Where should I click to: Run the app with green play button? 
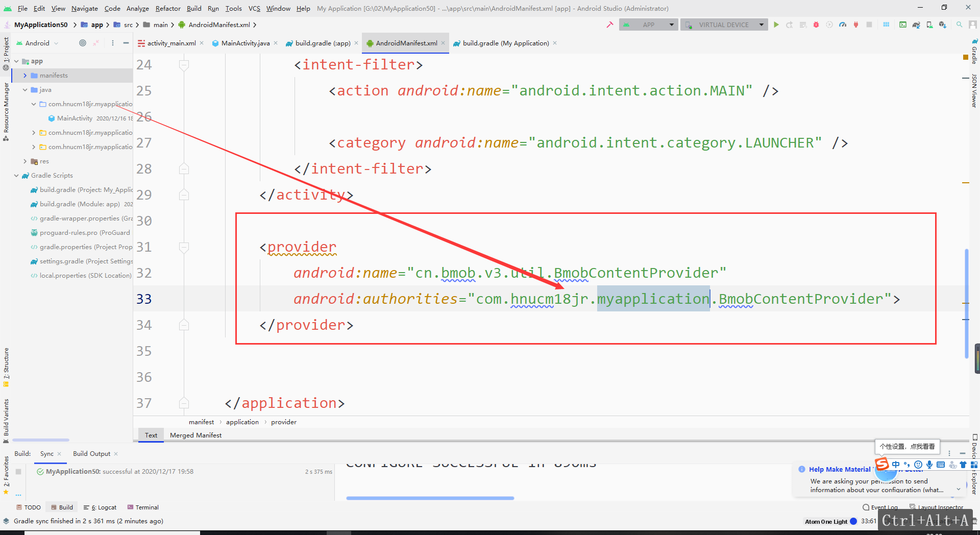click(x=776, y=25)
